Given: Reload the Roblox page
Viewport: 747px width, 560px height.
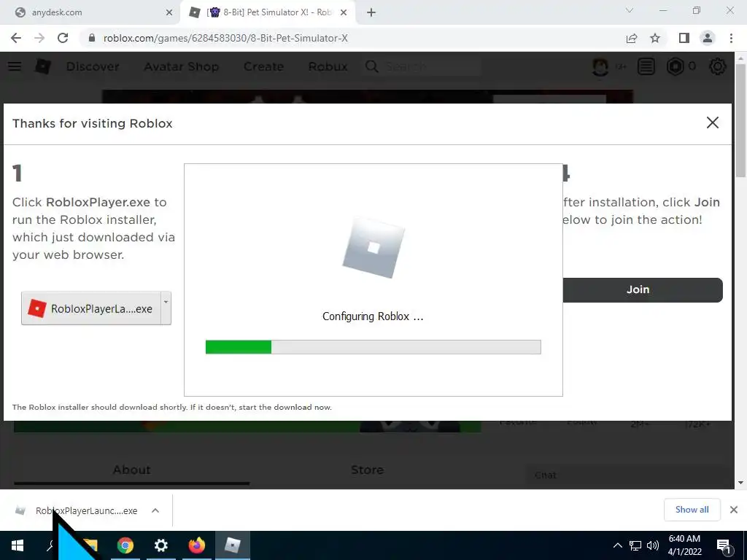Looking at the screenshot, I should [x=63, y=38].
